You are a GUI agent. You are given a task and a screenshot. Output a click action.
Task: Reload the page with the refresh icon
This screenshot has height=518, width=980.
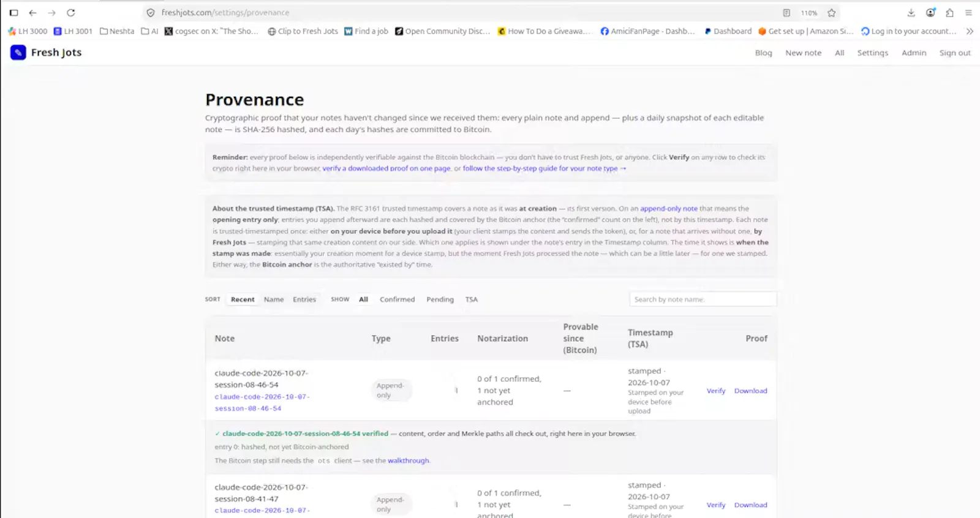[71, 12]
